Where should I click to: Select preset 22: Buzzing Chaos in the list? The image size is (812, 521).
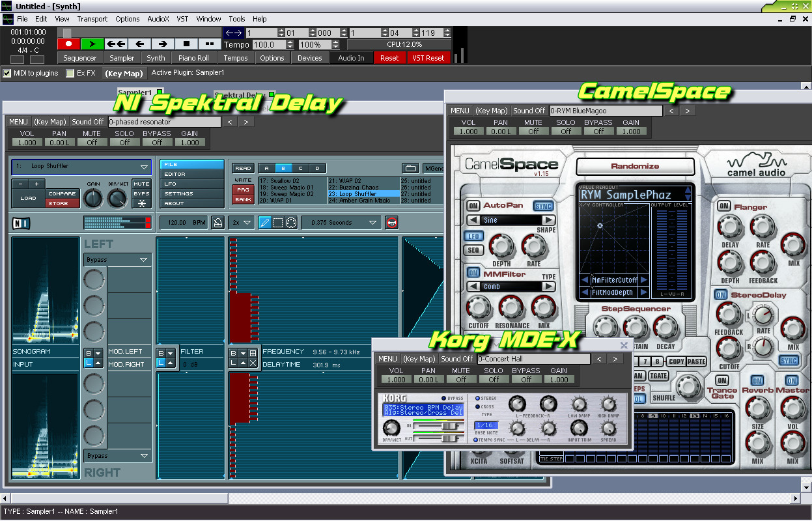(x=362, y=188)
